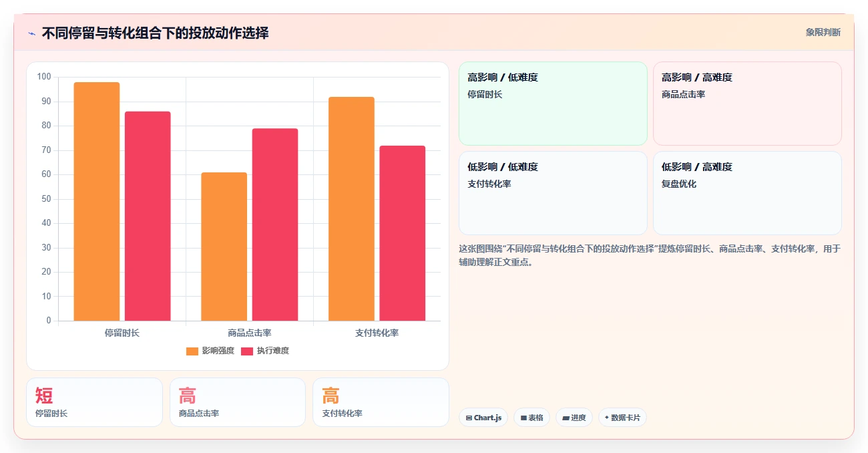
Task: Click the 高 商品点击率 data card
Action: [238, 402]
